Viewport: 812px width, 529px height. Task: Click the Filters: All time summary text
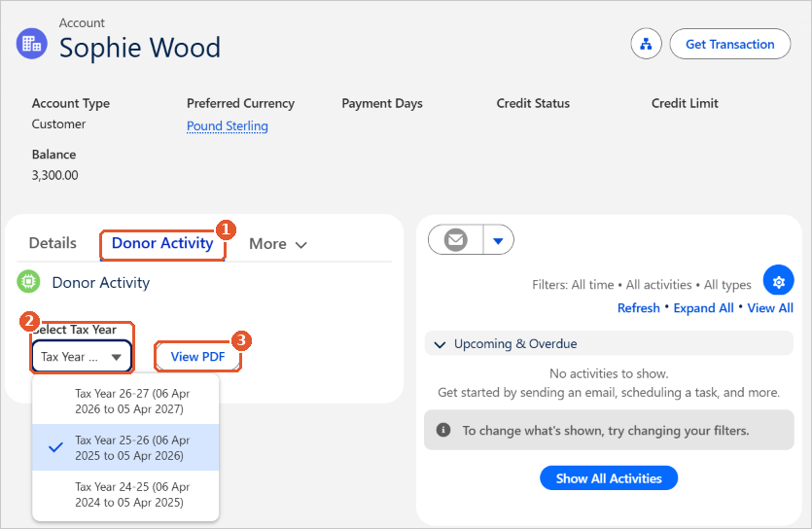pos(641,285)
